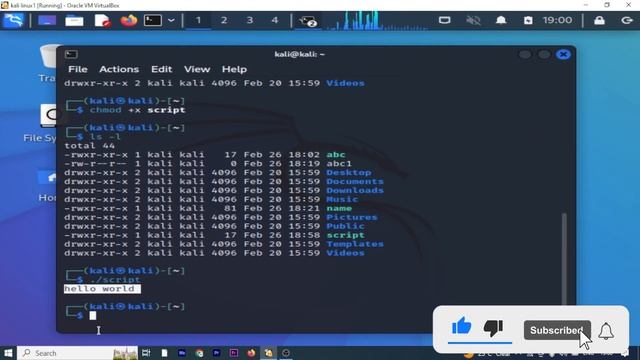Click 'Downloads' directory in listing

point(355,190)
